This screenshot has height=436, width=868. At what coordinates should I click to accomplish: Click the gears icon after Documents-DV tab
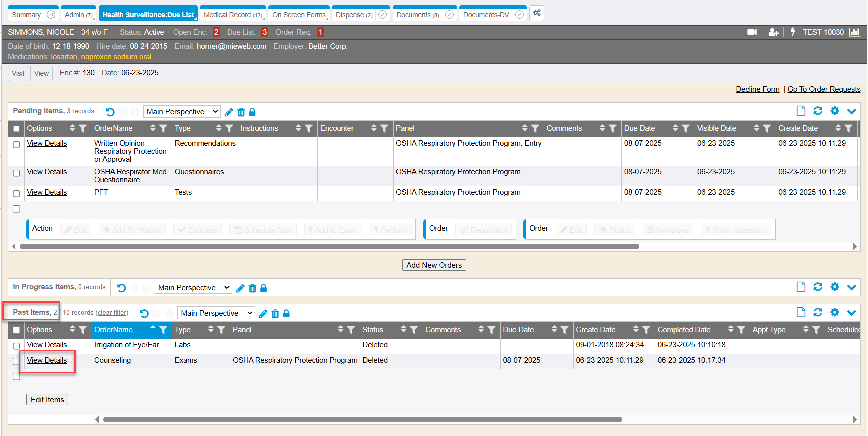(x=537, y=13)
